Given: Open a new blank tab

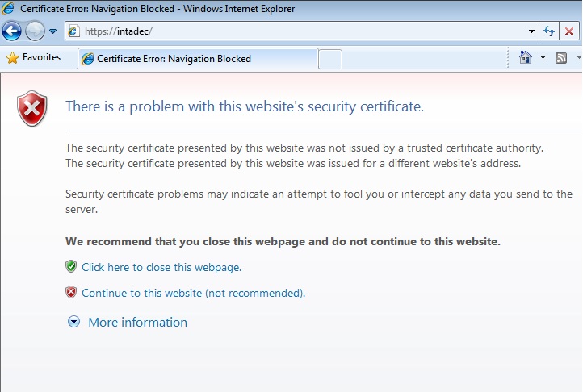Looking at the screenshot, I should point(330,59).
